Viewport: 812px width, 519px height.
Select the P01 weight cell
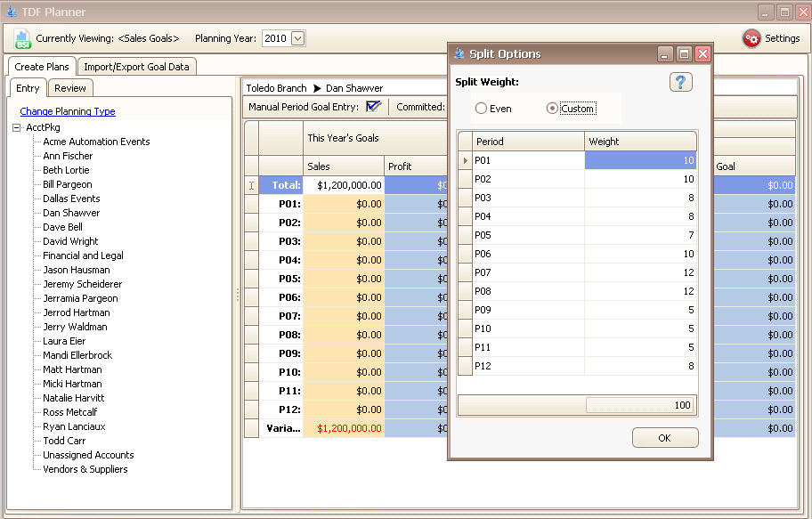[x=640, y=160]
